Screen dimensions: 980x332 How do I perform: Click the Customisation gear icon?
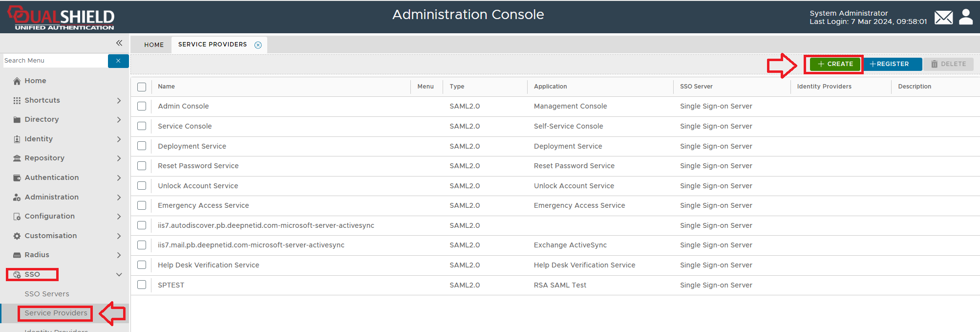tap(17, 236)
